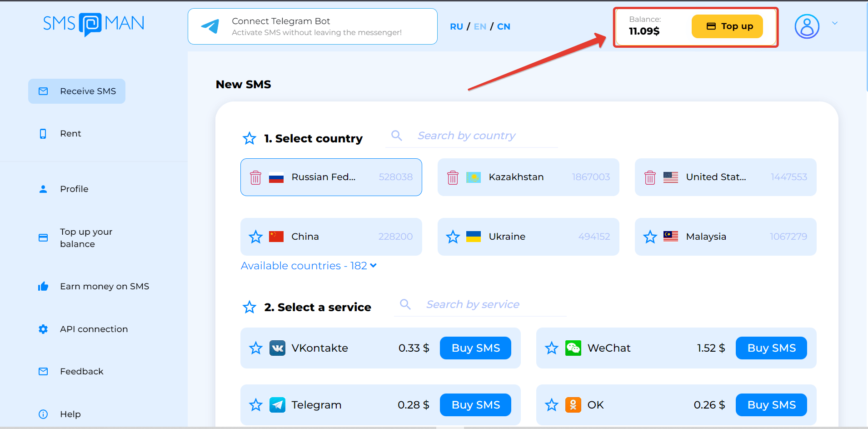Select Malaysia country name
The width and height of the screenshot is (868, 429).
(706, 237)
